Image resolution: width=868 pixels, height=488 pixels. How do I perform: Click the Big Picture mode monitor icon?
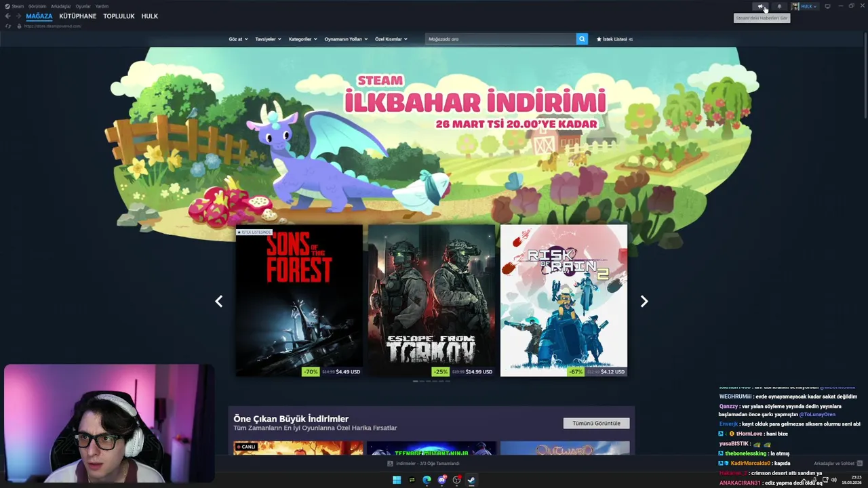pos(827,6)
